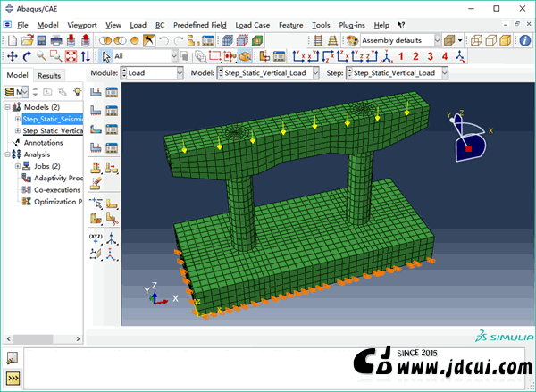This screenshot has width=536, height=392.
Task: Select Optimization Processes tree item
Action: pos(58,202)
